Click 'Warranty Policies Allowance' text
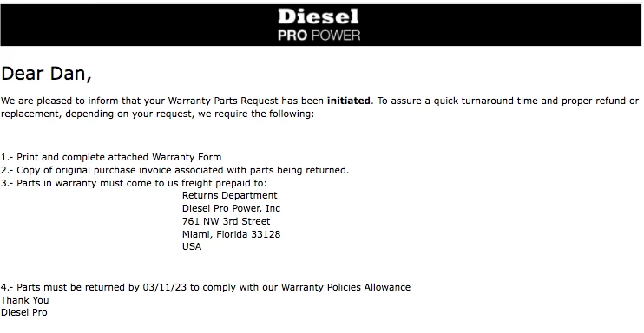 coord(345,287)
